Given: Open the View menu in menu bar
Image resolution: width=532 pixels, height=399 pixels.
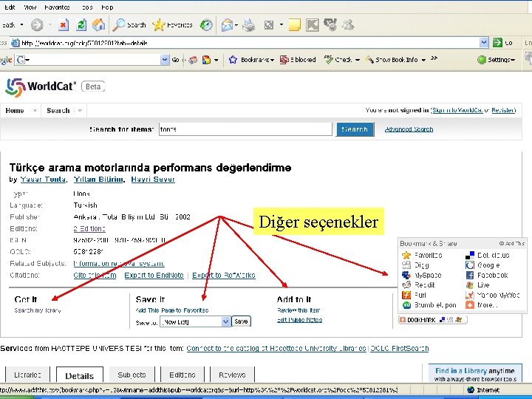Looking at the screenshot, I should (x=30, y=7).
